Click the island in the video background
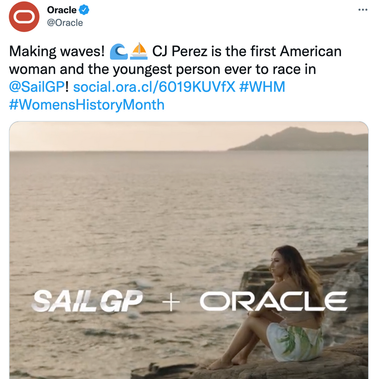 point(300,139)
